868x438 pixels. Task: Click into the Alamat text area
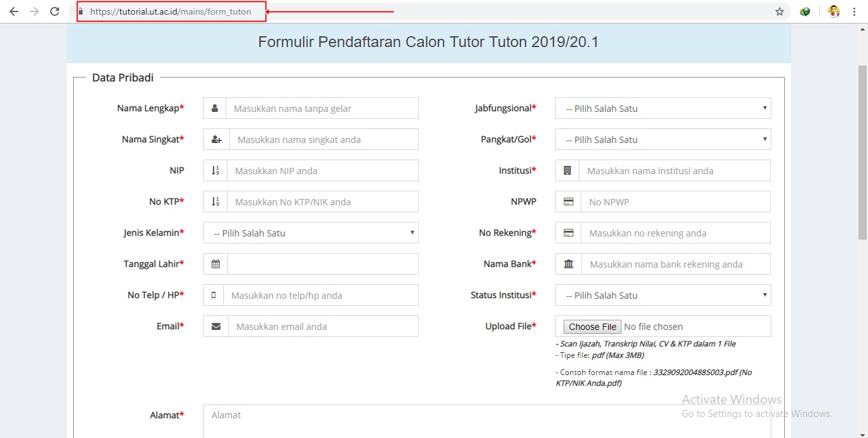click(x=487, y=421)
